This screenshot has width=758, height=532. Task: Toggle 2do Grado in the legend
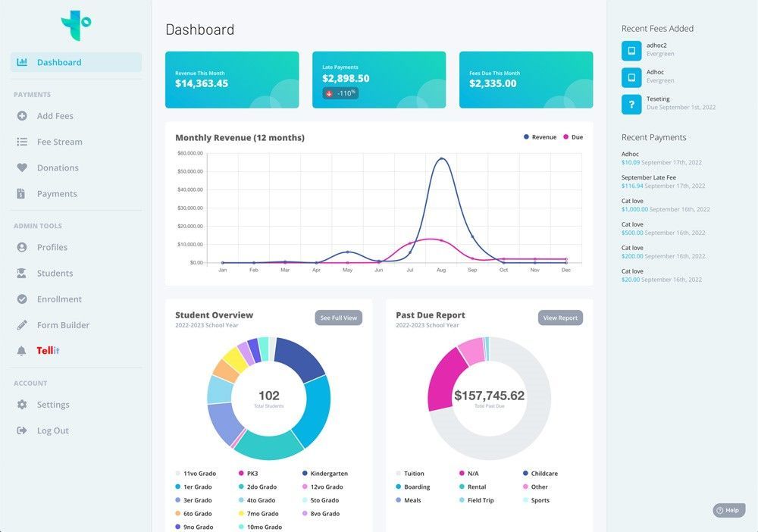(258, 487)
